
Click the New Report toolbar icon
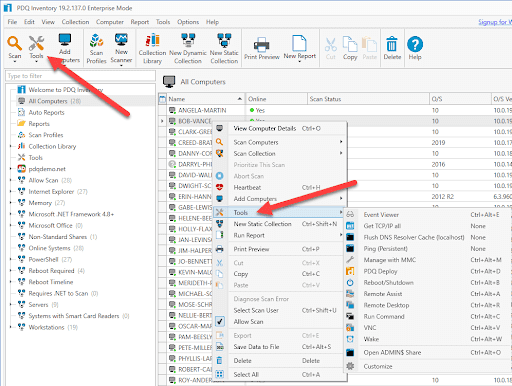299,43
